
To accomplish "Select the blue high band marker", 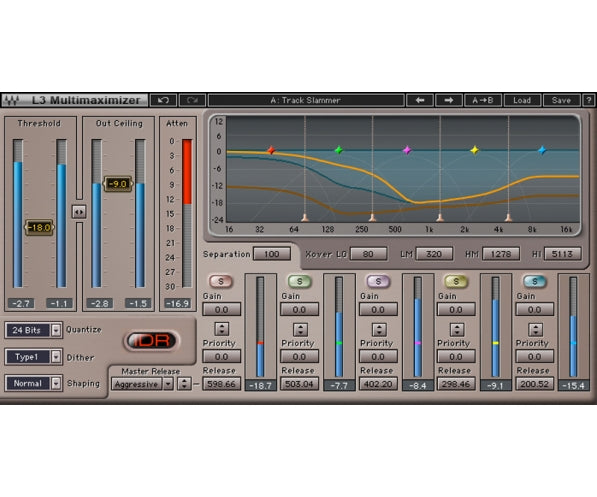I will (x=542, y=150).
